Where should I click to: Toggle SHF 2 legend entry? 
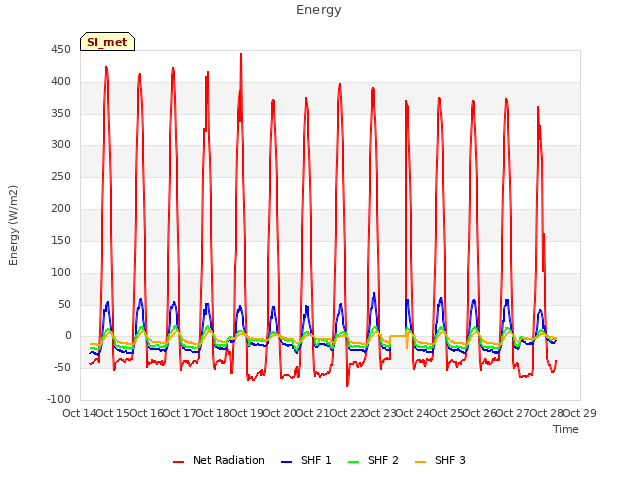pos(373,460)
